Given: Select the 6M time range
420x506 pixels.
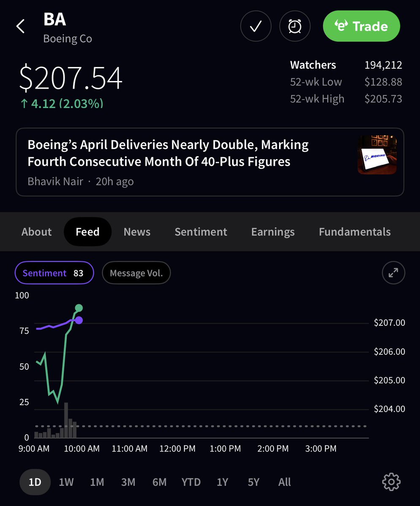Looking at the screenshot, I should click(160, 482).
